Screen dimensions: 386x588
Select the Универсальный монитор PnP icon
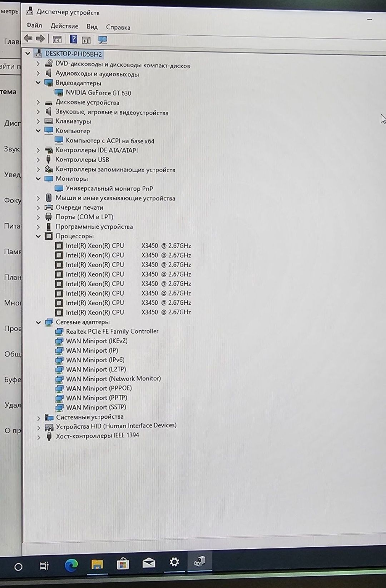(59, 188)
